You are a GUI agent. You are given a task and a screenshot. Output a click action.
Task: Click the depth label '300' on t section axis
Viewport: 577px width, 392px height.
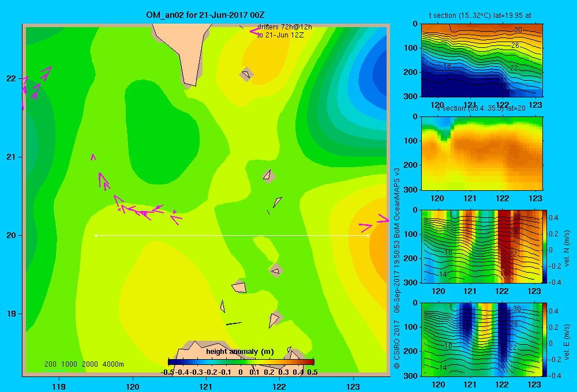coord(411,96)
